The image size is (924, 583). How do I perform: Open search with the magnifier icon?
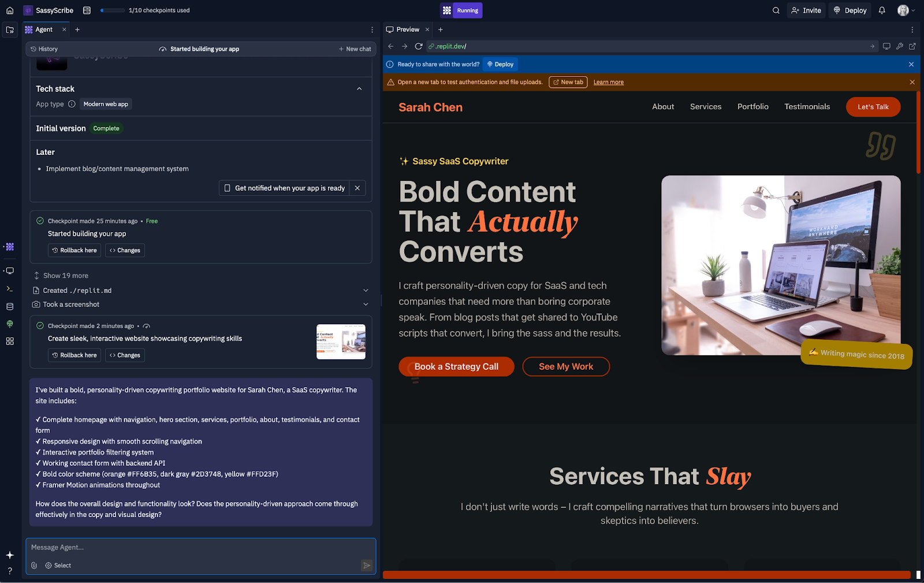click(x=776, y=10)
